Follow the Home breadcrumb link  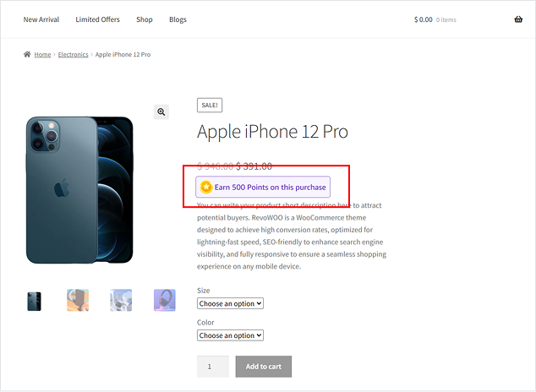point(42,54)
